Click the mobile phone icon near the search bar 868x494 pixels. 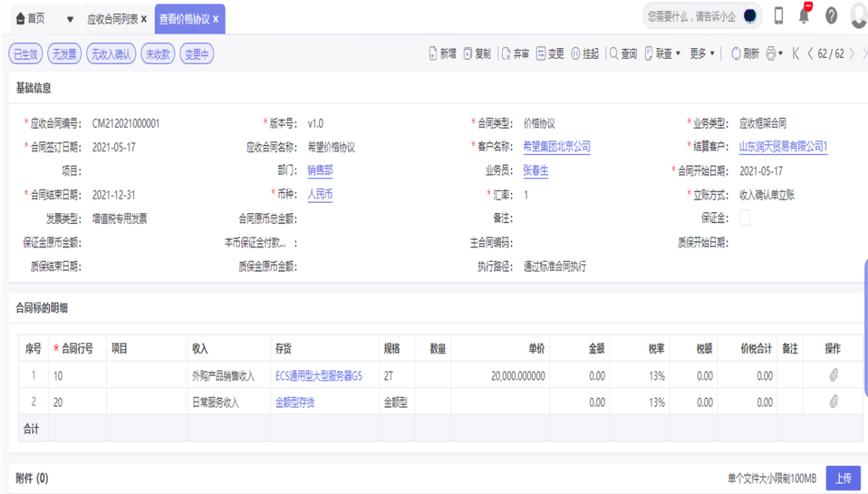pos(779,15)
